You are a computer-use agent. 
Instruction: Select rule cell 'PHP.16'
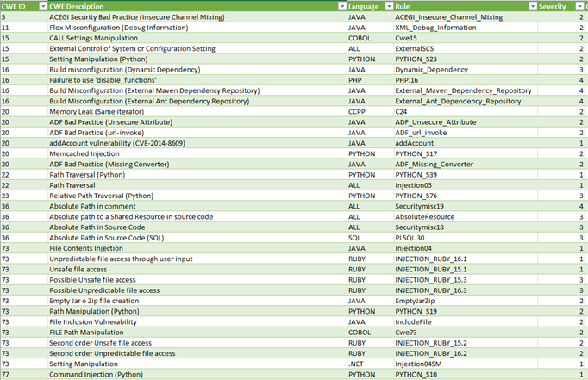(x=466, y=80)
